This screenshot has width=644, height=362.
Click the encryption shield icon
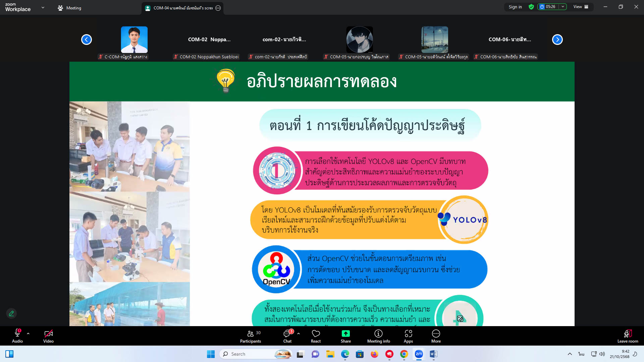(x=531, y=7)
